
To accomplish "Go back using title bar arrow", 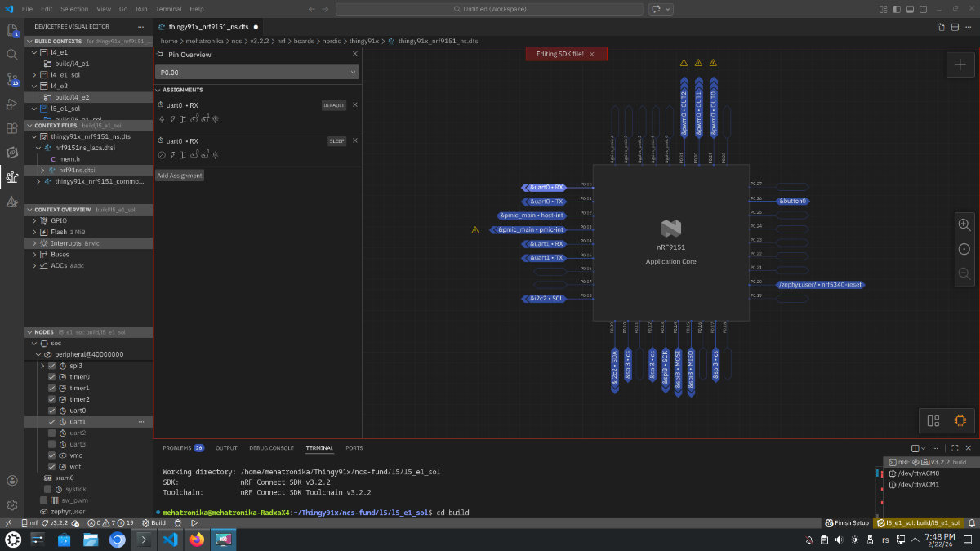I will (311, 9).
